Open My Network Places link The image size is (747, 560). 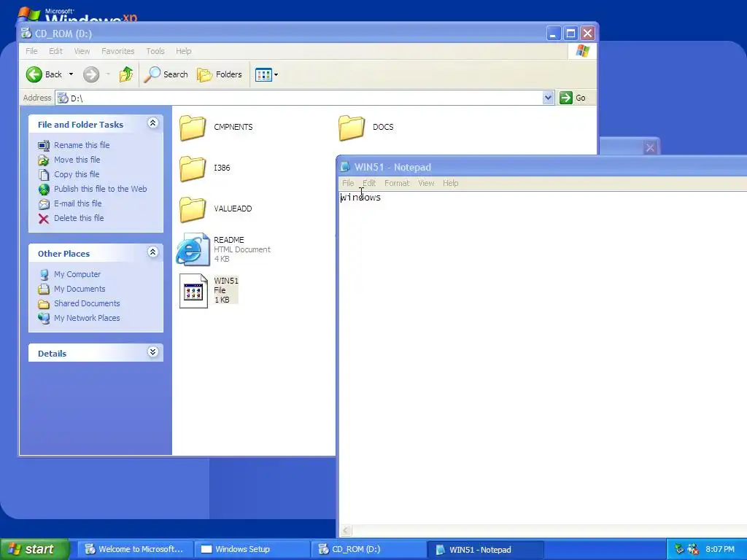tap(87, 318)
